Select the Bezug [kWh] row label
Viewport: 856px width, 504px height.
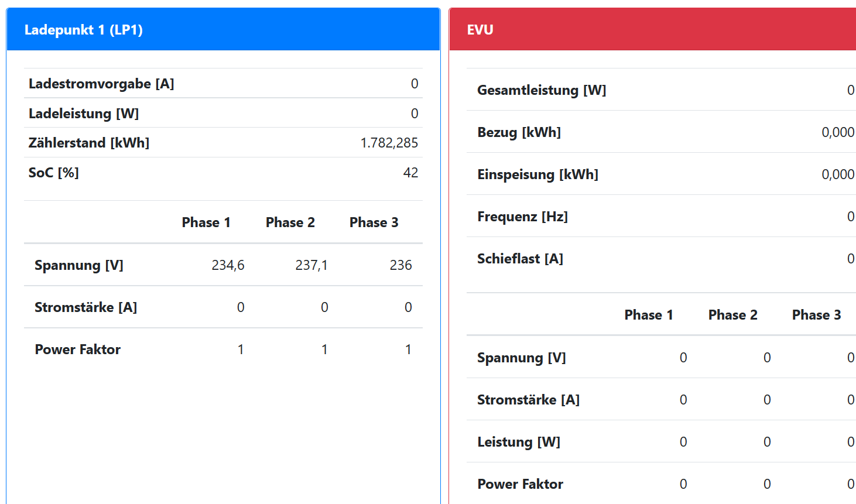[x=519, y=132]
